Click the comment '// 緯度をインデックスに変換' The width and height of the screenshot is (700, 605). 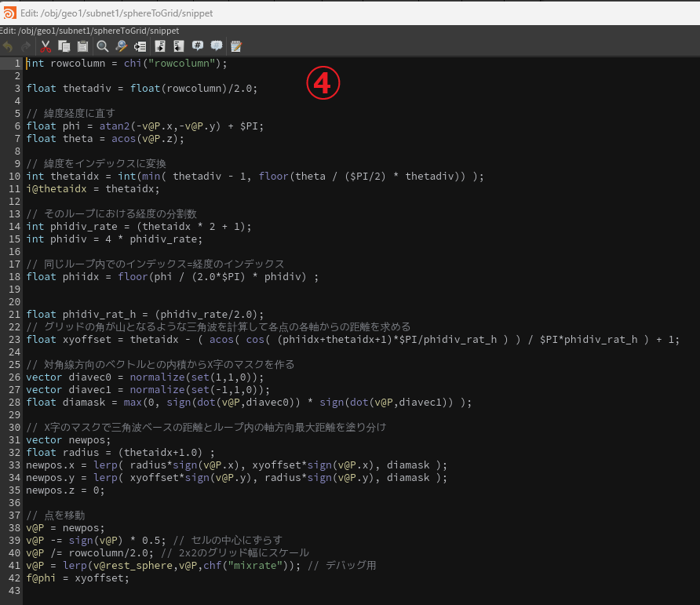(96, 163)
